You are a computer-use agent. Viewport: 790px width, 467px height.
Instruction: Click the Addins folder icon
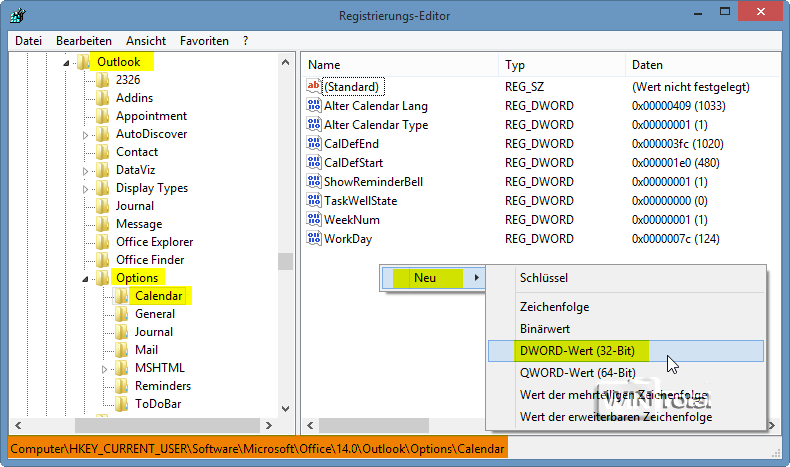click(102, 98)
